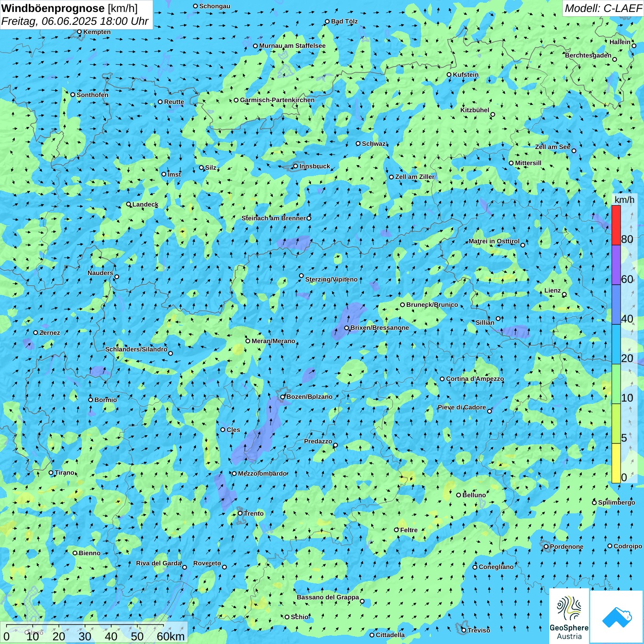This screenshot has height=644, width=644.
Task: Click the Trento city marker
Action: pos(240,513)
